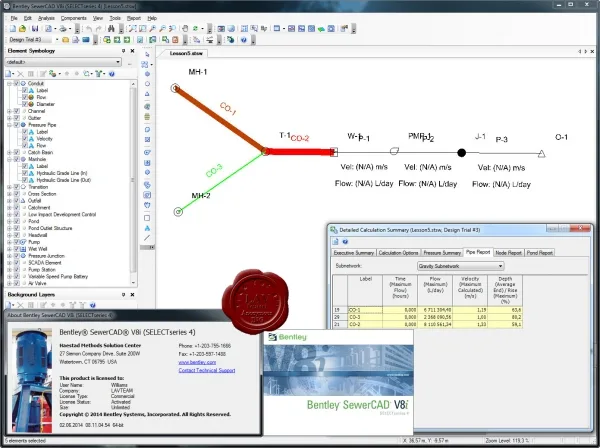Screen dimensions: 600x448
Task: Switch to the Node Report tab
Action: [x=508, y=253]
